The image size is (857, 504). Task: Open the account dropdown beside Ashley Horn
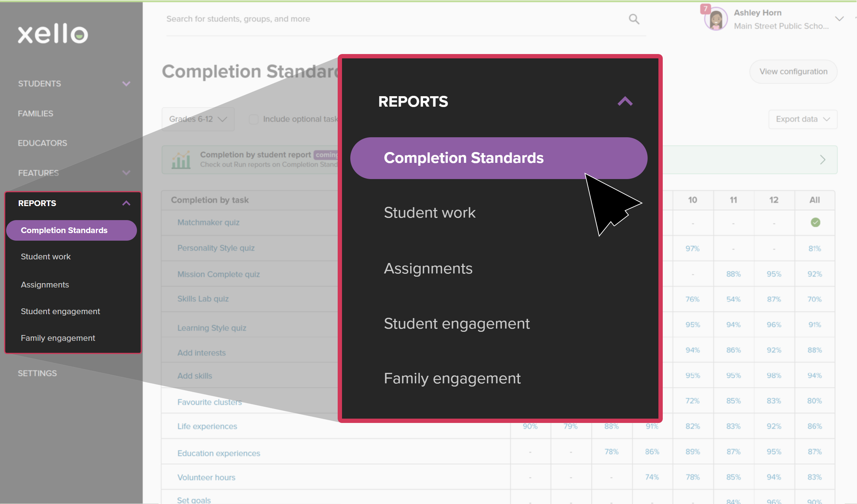(840, 19)
